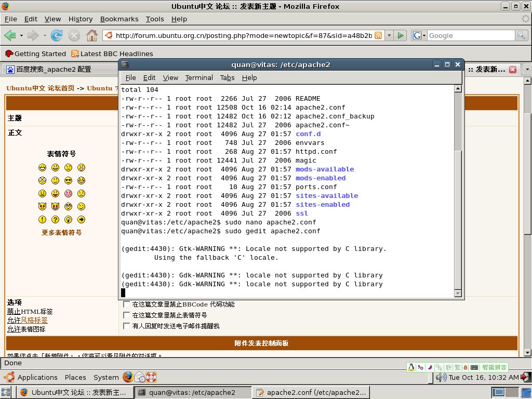Screen dimensions: 532x399
Task: Click the Firefox Stop loading icon
Action: pos(74,35)
